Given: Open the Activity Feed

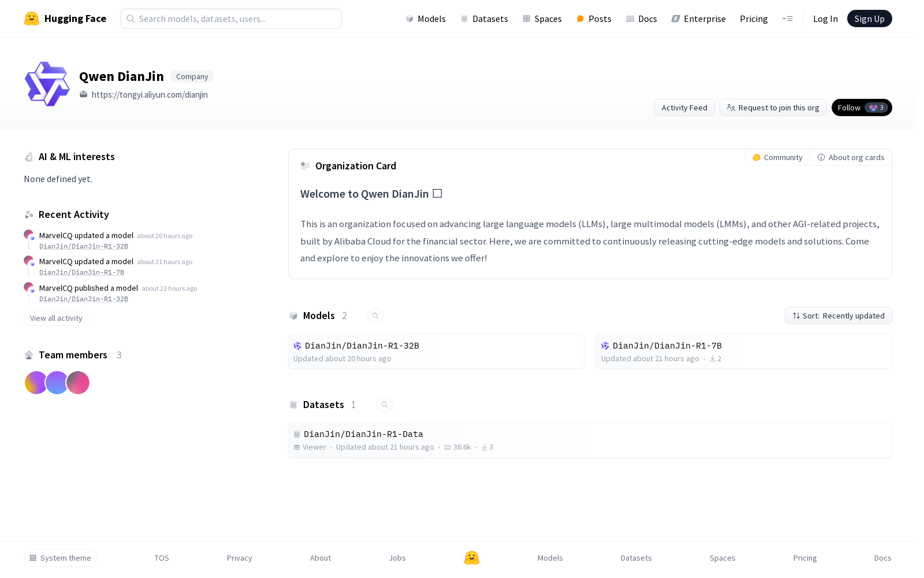Looking at the screenshot, I should 684,108.
